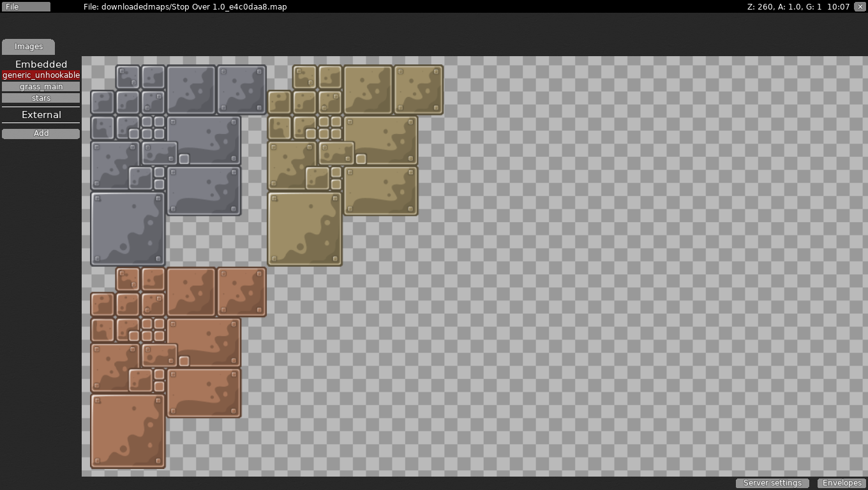Click the largest gray square tile
The width and height of the screenshot is (868, 490).
point(128,228)
